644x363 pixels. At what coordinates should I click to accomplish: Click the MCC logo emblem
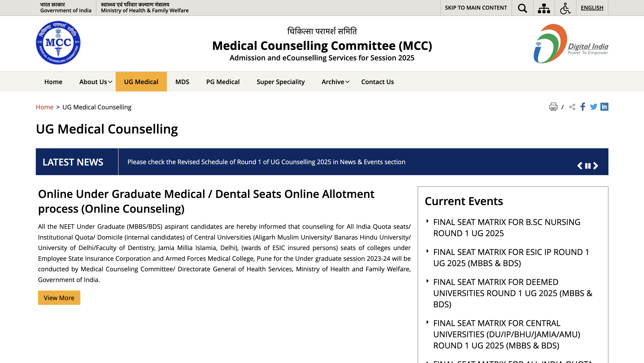tap(58, 42)
